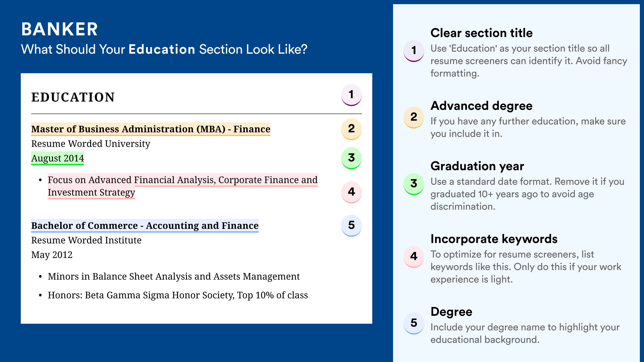Click the Graduation year heading
644x362 pixels.
[477, 166]
